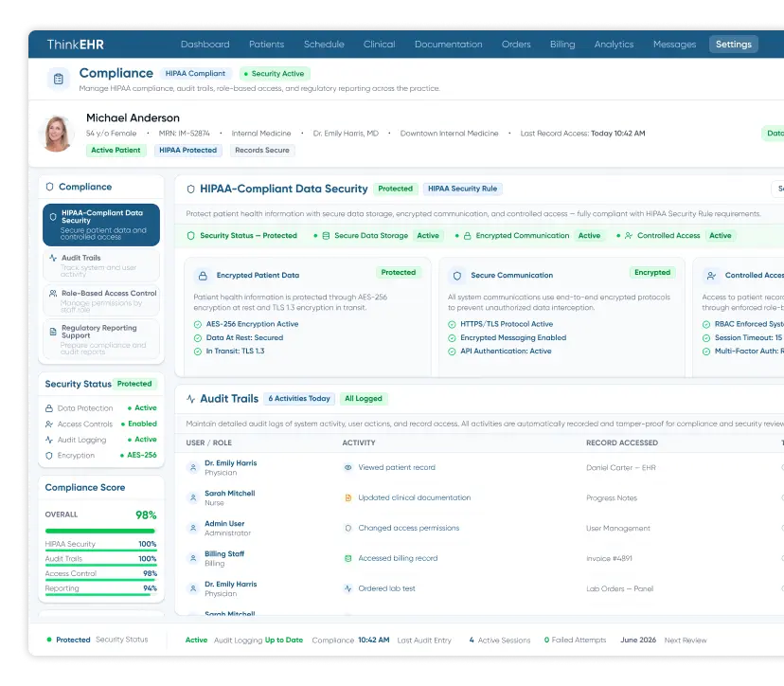Click the Access Controls user icon
Image resolution: width=784 pixels, height=686 pixels.
(49, 424)
